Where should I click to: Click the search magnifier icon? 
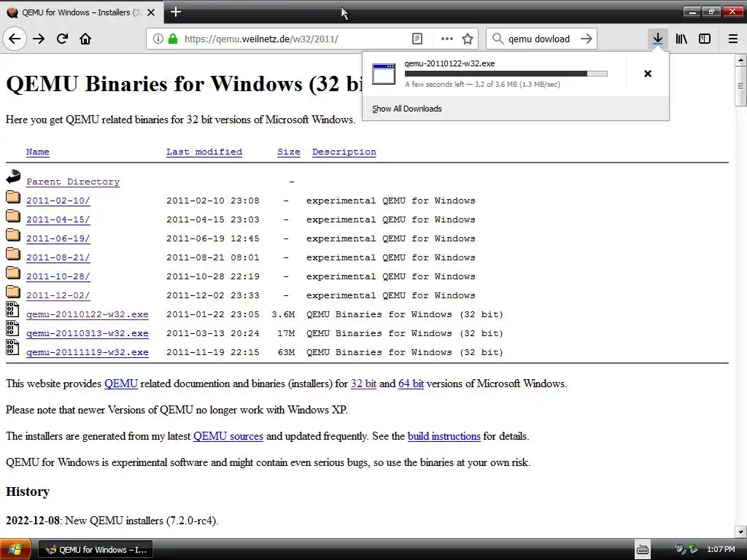pyautogui.click(x=498, y=39)
